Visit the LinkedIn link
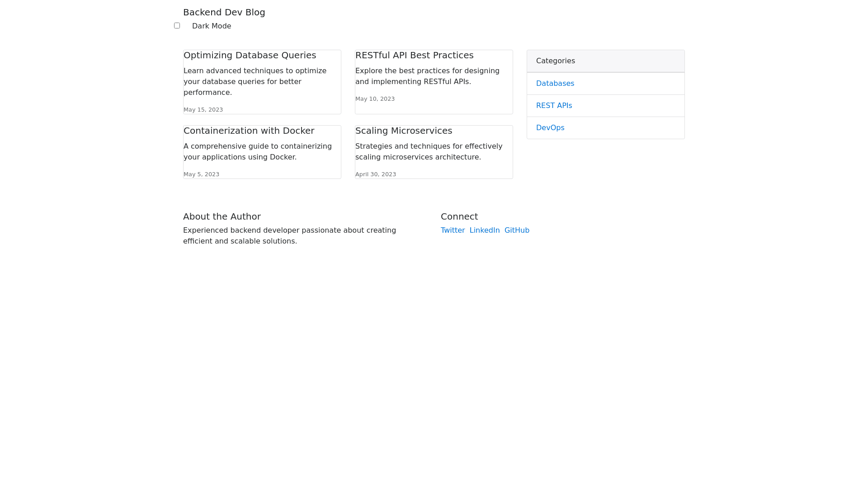Image resolution: width=868 pixels, height=488 pixels. [x=484, y=230]
